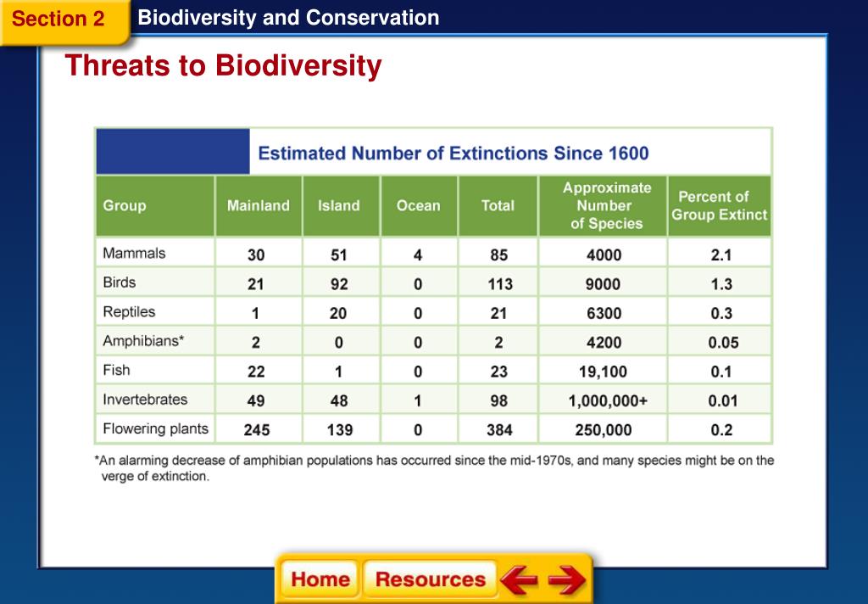Click Flowering plants percent extinct 0.2
868x604 pixels.
pos(721,430)
